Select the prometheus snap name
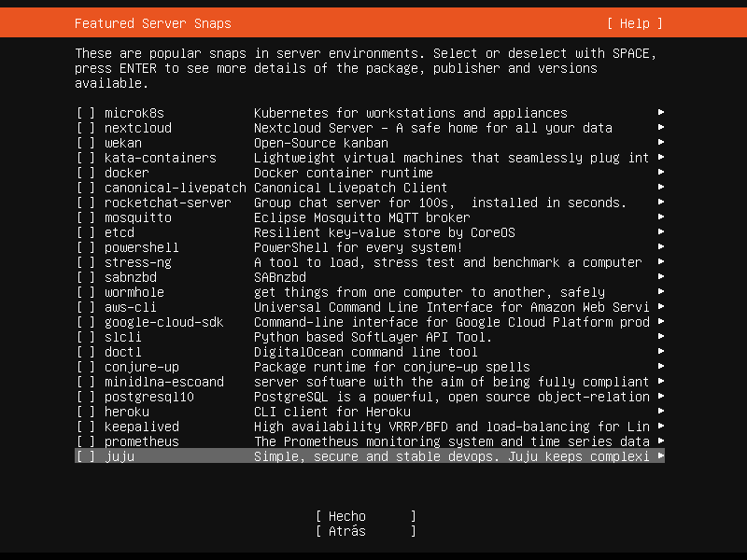747x560 pixels. point(142,441)
